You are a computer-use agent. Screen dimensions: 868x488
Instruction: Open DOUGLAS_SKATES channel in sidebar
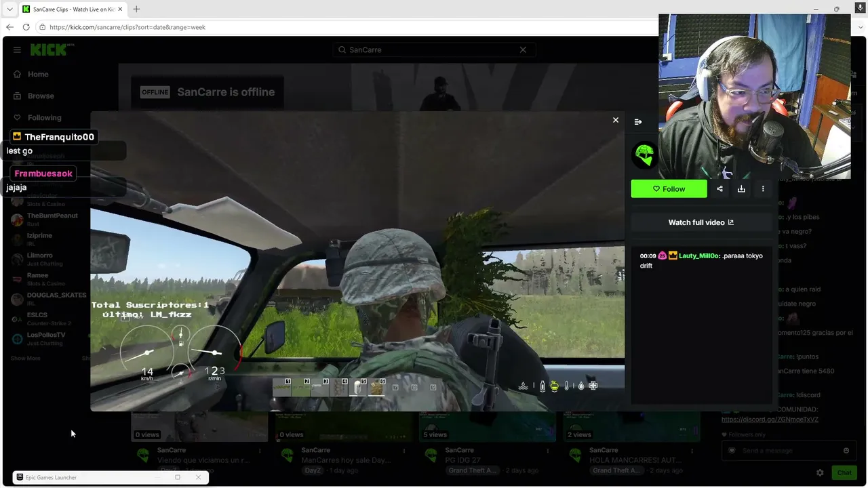(50, 298)
